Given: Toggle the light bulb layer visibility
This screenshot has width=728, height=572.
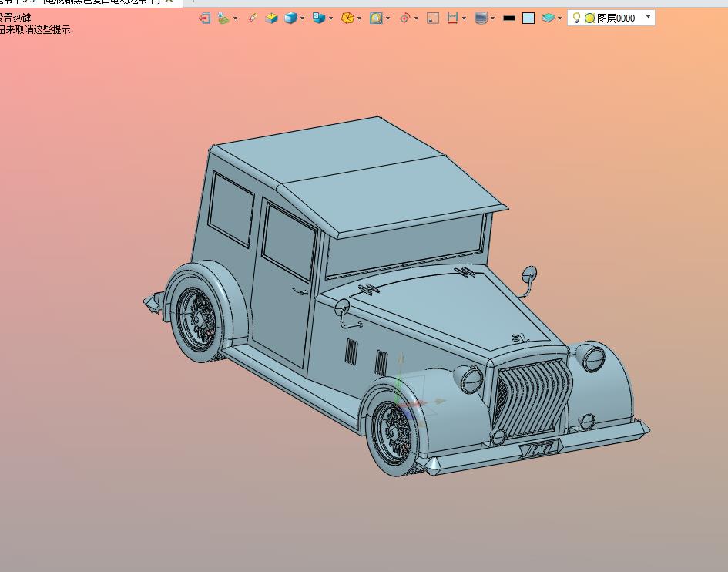Looking at the screenshot, I should coord(576,18).
